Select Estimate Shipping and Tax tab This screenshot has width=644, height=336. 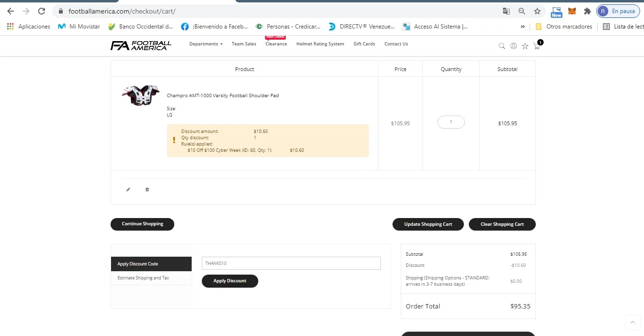pos(151,278)
